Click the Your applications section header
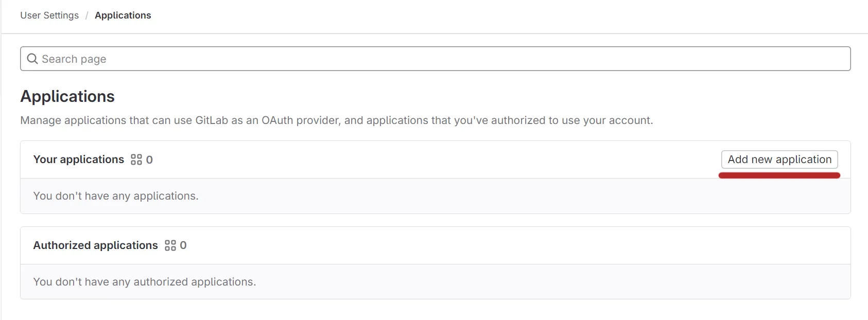The image size is (868, 320). (x=78, y=159)
